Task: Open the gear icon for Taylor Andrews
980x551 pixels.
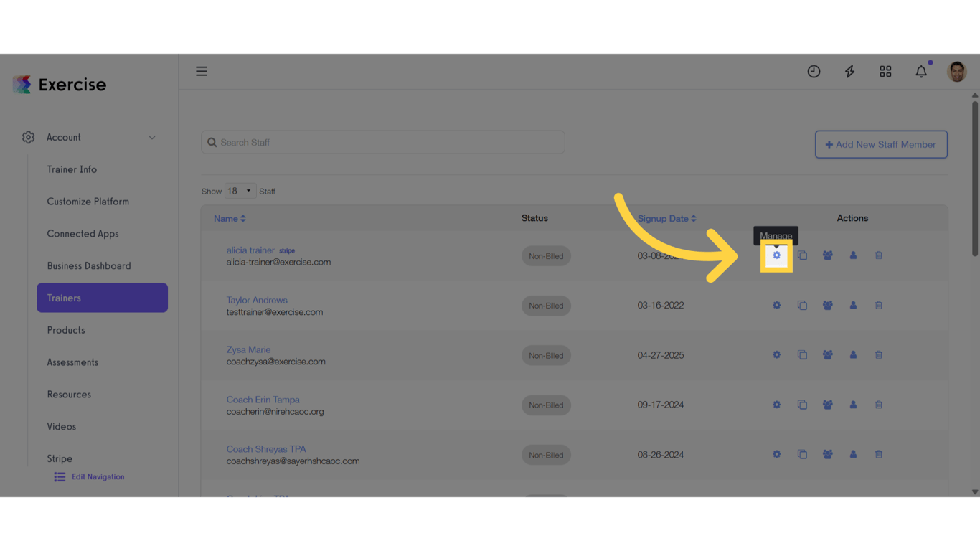Action: (x=776, y=305)
